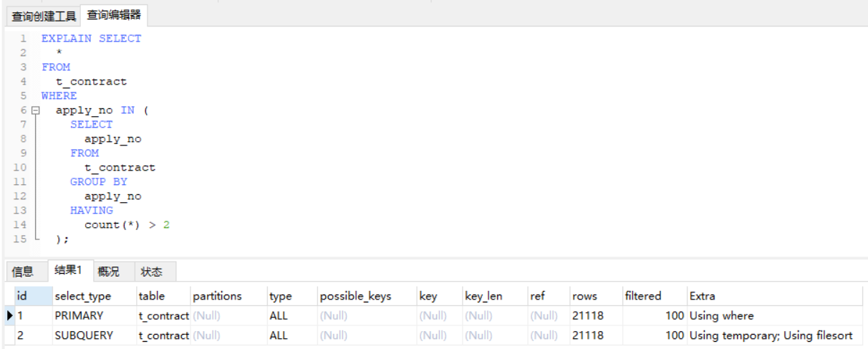Select the t_contract cell in SUBQUERY row

(163, 335)
